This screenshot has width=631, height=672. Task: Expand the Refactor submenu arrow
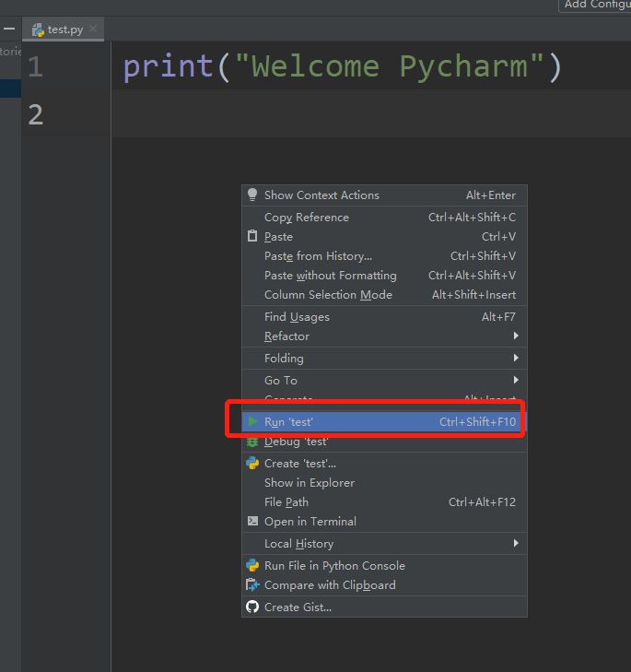(x=516, y=336)
